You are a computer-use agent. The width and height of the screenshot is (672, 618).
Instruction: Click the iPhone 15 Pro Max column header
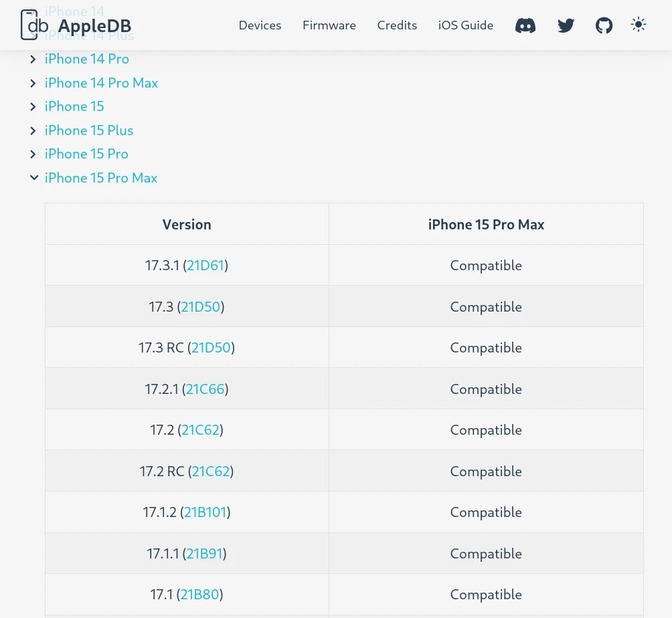[x=486, y=225]
